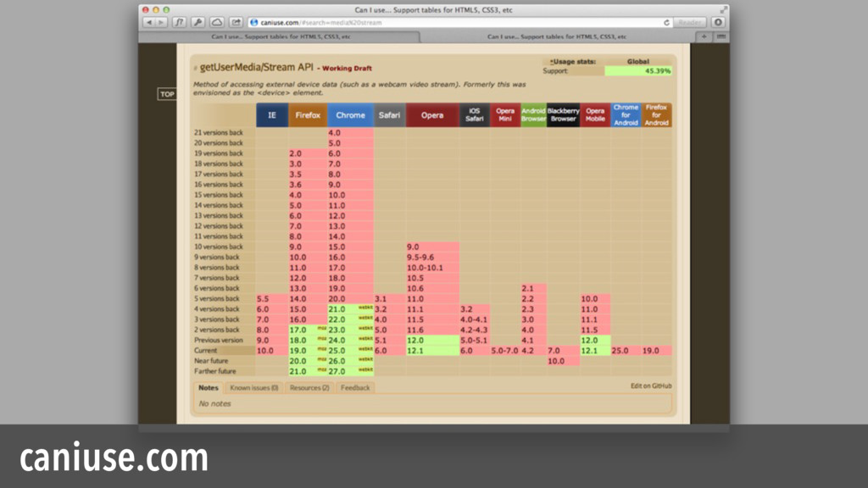This screenshot has height=488, width=868.
Task: Add a new tab with plus button
Action: tap(704, 36)
